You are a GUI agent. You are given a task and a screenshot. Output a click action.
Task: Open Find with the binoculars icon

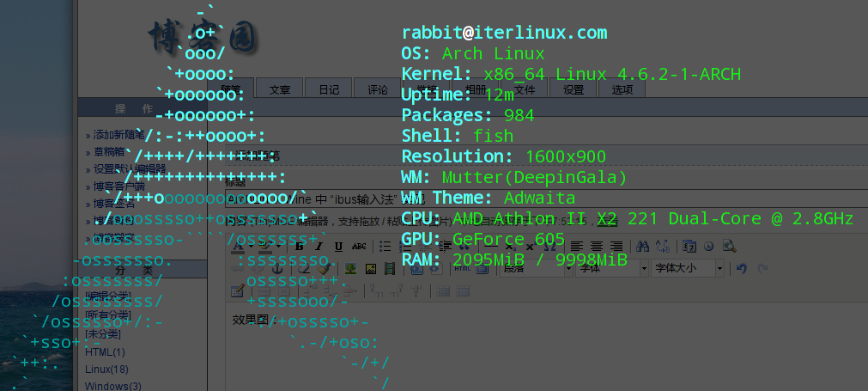click(x=642, y=247)
